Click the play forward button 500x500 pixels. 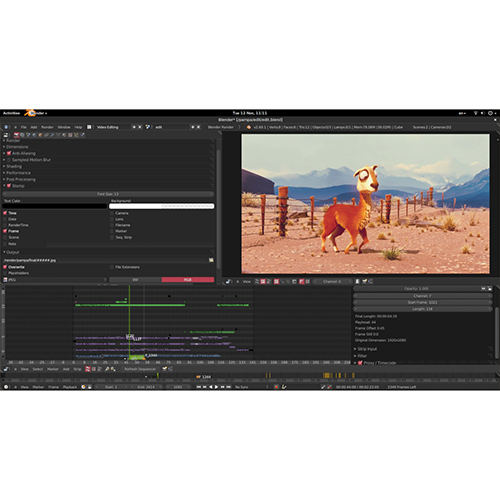[217, 387]
